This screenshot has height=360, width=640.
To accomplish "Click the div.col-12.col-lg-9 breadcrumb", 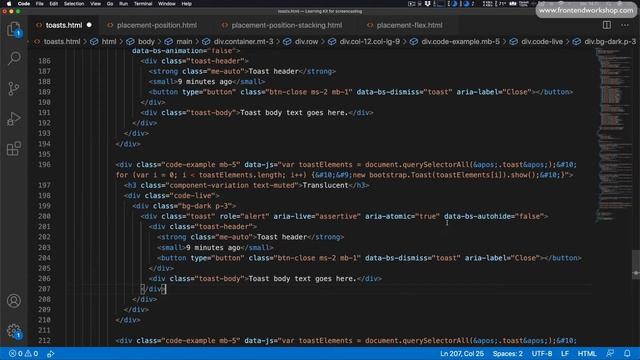I will (370, 41).
